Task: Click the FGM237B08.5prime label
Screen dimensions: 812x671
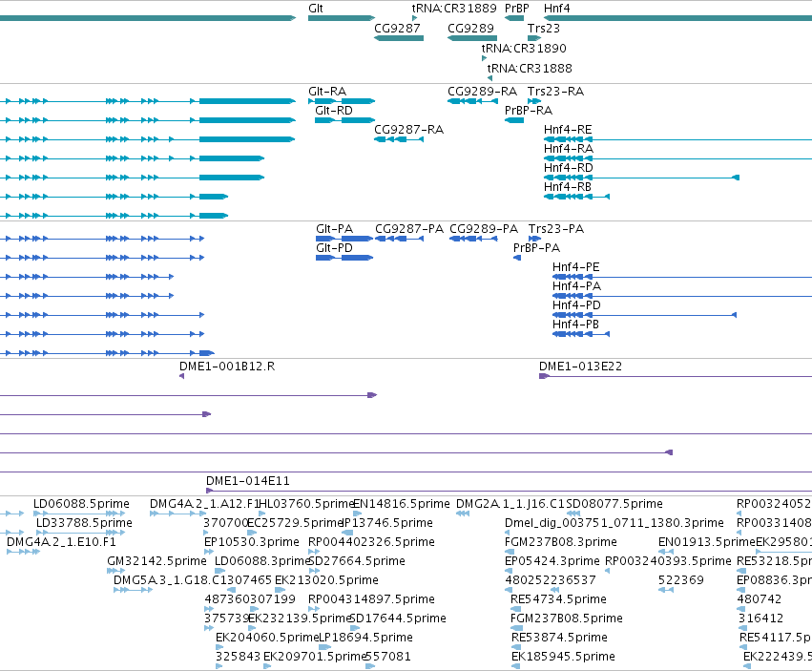Action: (x=567, y=619)
